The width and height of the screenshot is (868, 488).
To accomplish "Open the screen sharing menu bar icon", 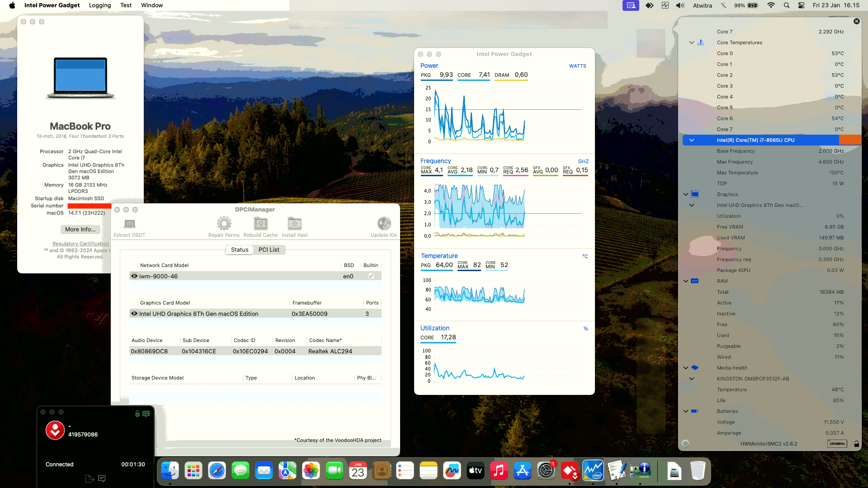I will coord(631,5).
